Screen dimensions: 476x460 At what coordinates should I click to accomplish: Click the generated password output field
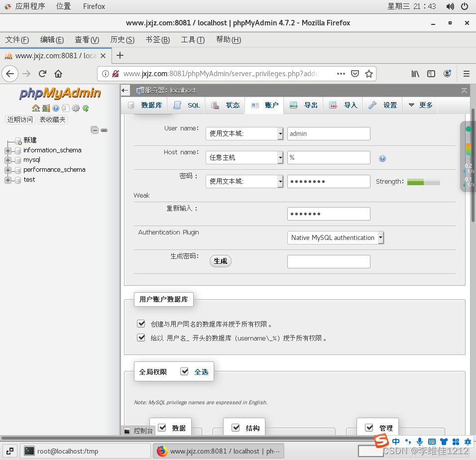329,261
